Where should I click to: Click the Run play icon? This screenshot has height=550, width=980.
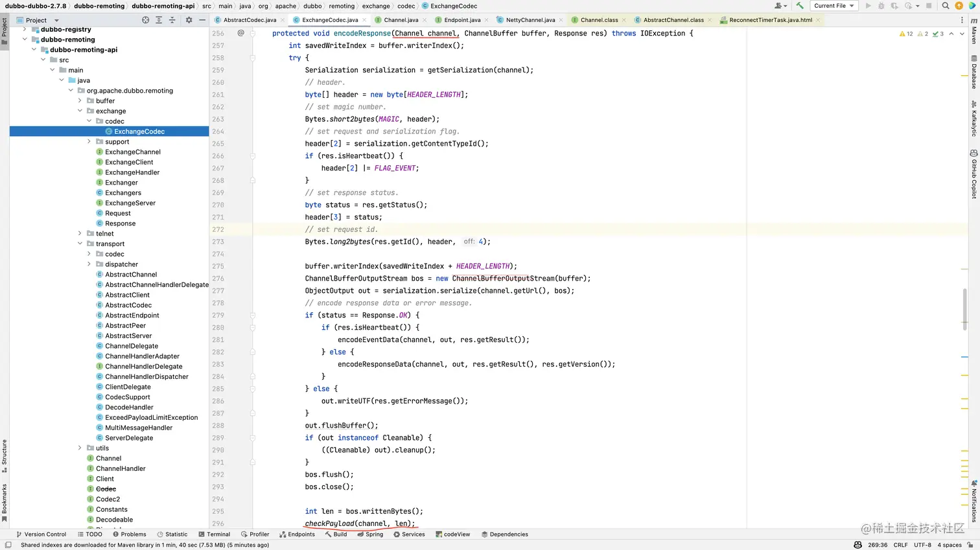tap(869, 6)
